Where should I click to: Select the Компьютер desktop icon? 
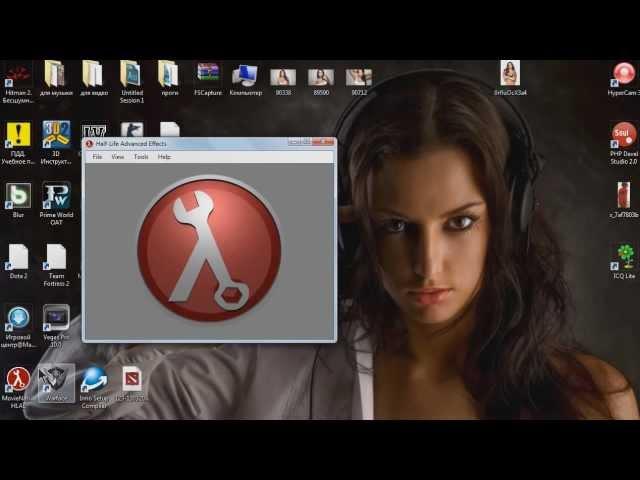[245, 80]
